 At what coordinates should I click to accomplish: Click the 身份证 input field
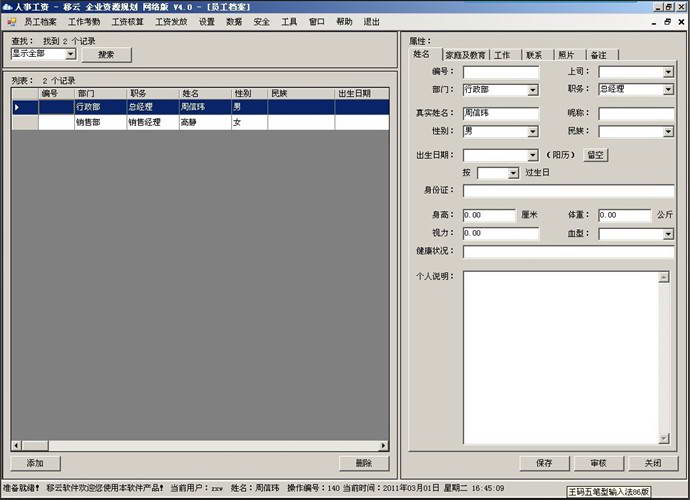[568, 191]
